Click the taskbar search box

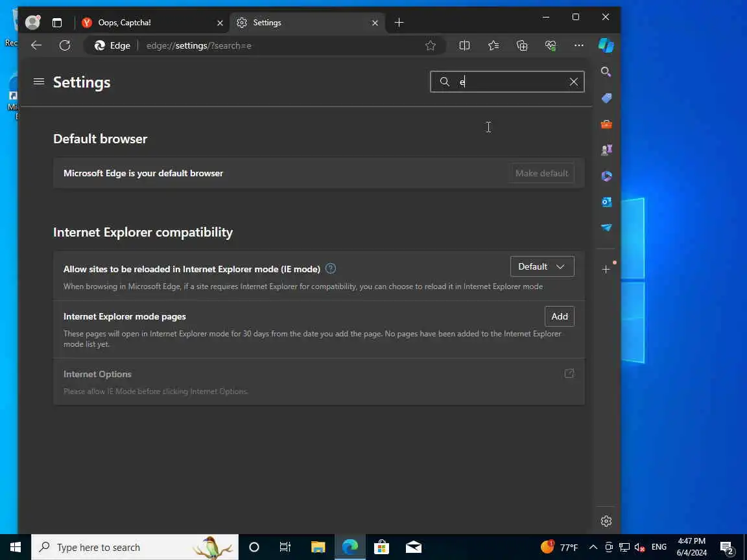pos(135,547)
